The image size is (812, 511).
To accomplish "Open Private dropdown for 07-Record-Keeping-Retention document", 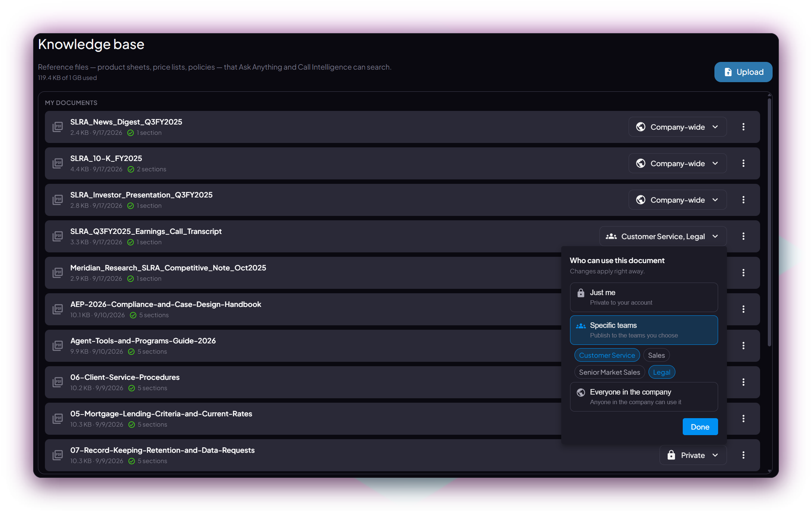I will (693, 455).
